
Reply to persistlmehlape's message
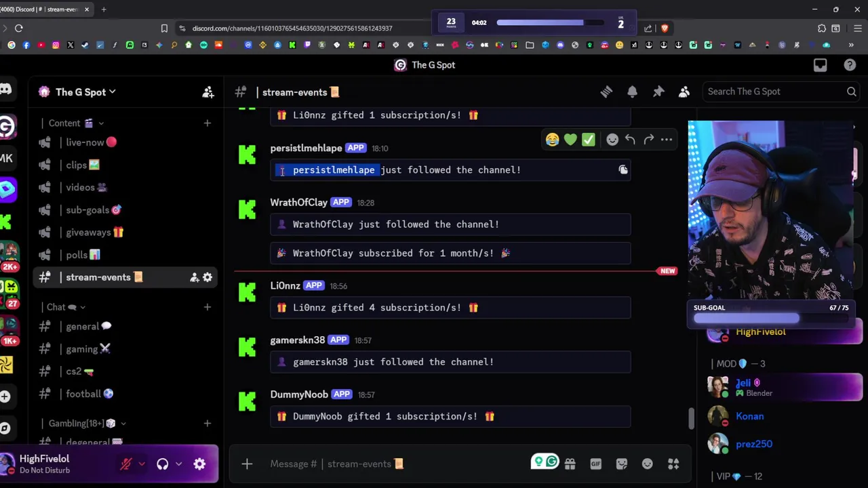click(630, 140)
